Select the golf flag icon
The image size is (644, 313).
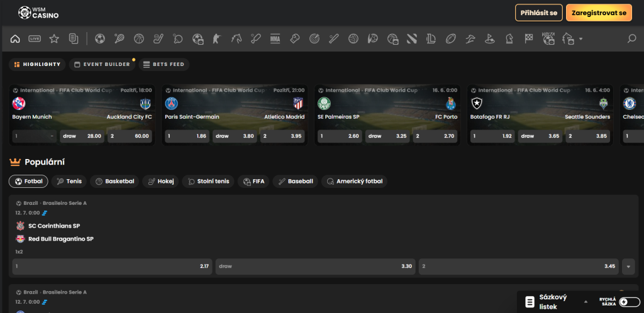[x=489, y=39]
